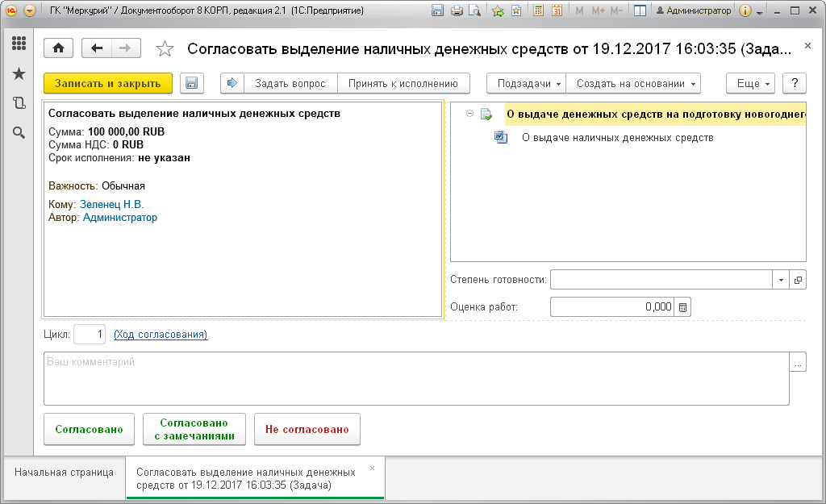Open print preview icon in title bar
The width and height of the screenshot is (826, 504).
[x=474, y=10]
